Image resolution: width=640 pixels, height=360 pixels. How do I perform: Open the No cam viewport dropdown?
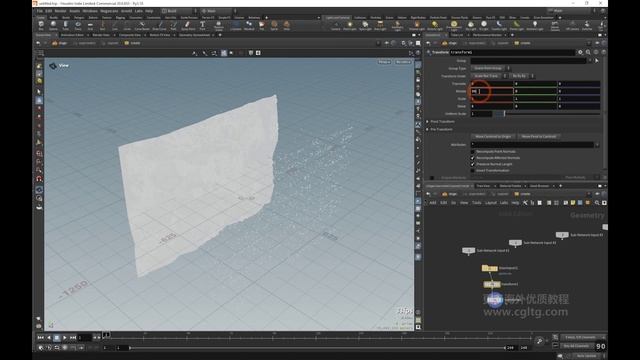pos(403,62)
